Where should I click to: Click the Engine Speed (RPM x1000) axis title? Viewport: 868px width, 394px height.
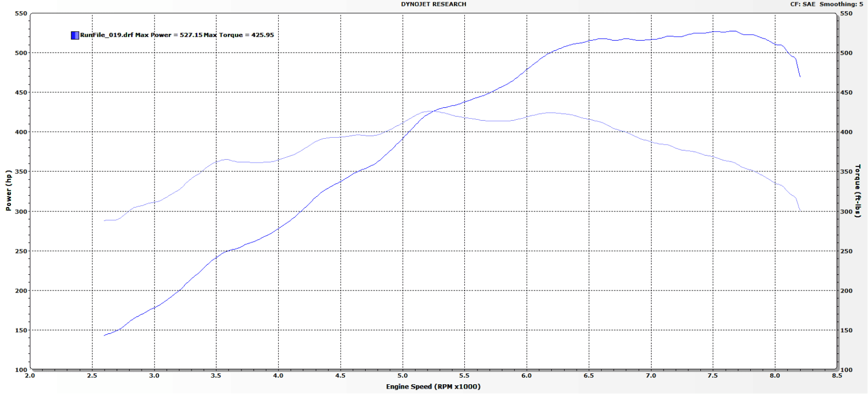tap(433, 386)
